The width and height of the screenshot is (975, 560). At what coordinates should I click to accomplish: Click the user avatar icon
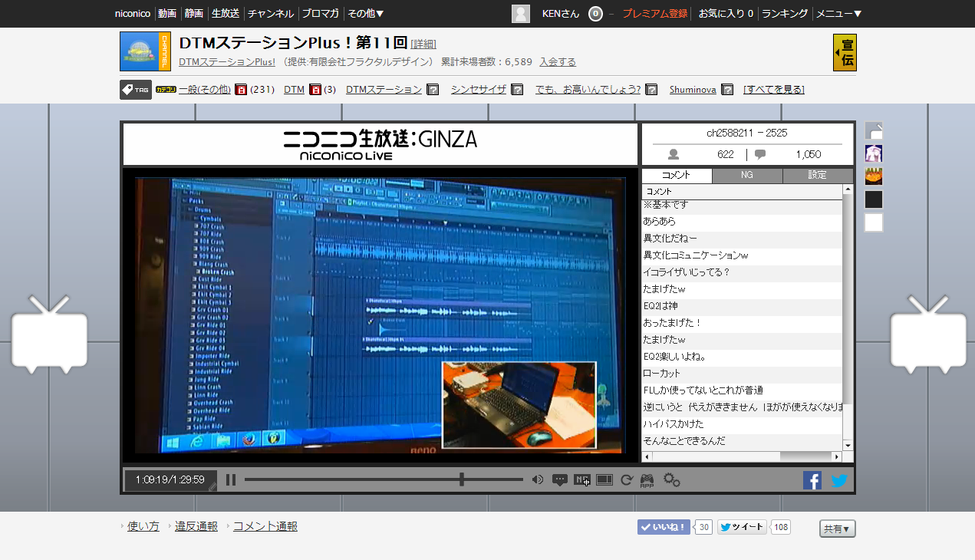521,14
